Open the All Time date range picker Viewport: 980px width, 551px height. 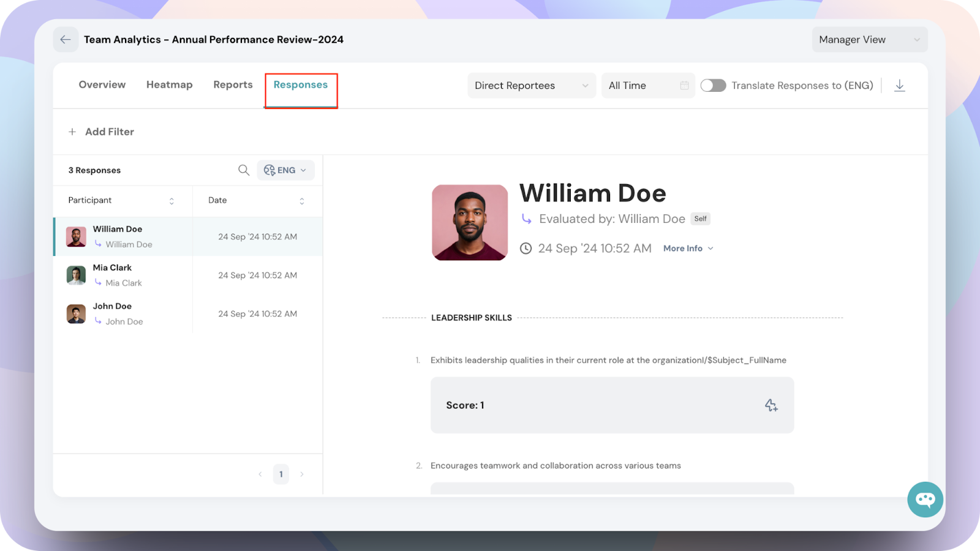pos(648,86)
